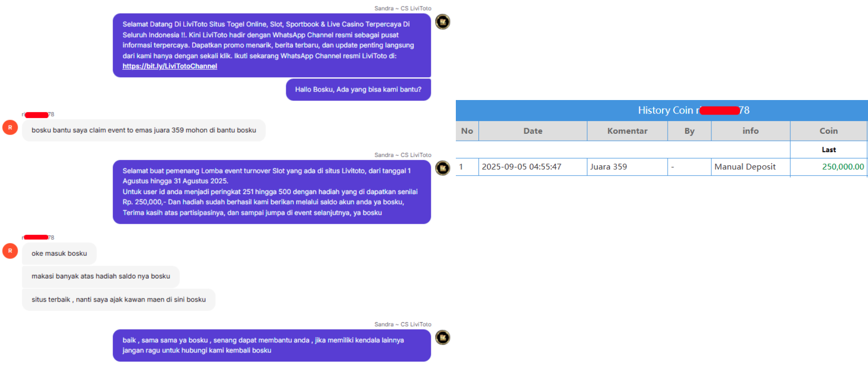
Task: Open the bit.ly LiviTotoChannel link
Action: 170,66
